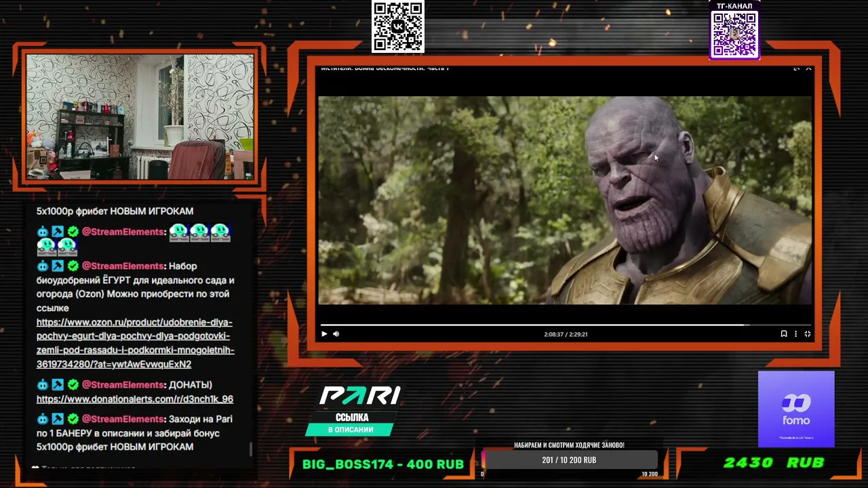Click the bot badge on the 'ДОНАТЫ' message
Screen dimensions: 868x488
43,384
